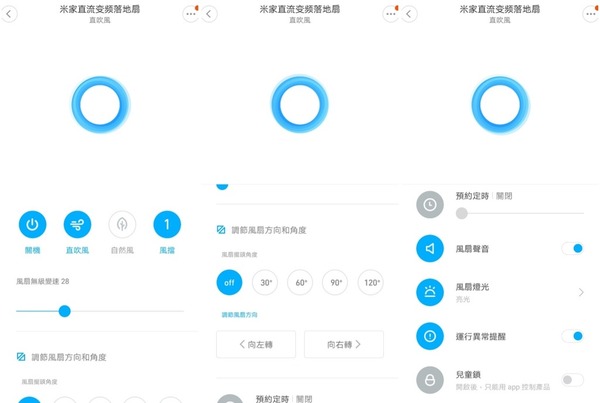Image resolution: width=600 pixels, height=403 pixels.
Task: Tap the 風扇聲音 speaker icon
Action: pos(430,248)
